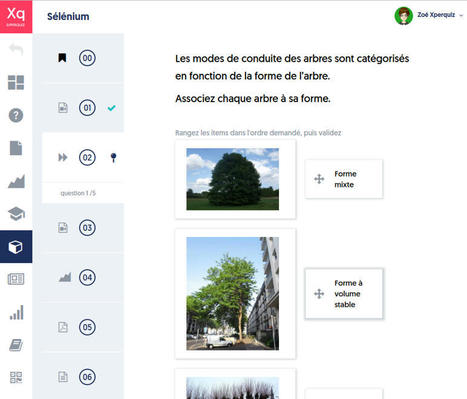Viewport: 467px width, 399px height.
Task: Click the document icon beside step 01
Action: [63, 108]
